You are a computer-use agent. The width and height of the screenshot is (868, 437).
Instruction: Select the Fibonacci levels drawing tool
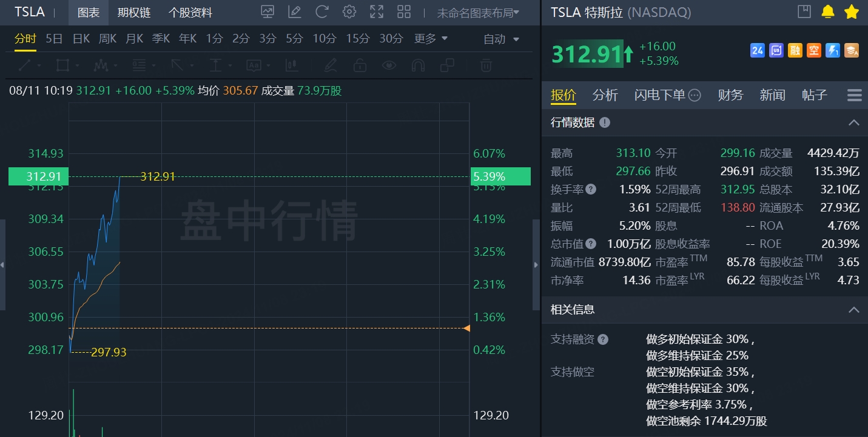(x=139, y=65)
